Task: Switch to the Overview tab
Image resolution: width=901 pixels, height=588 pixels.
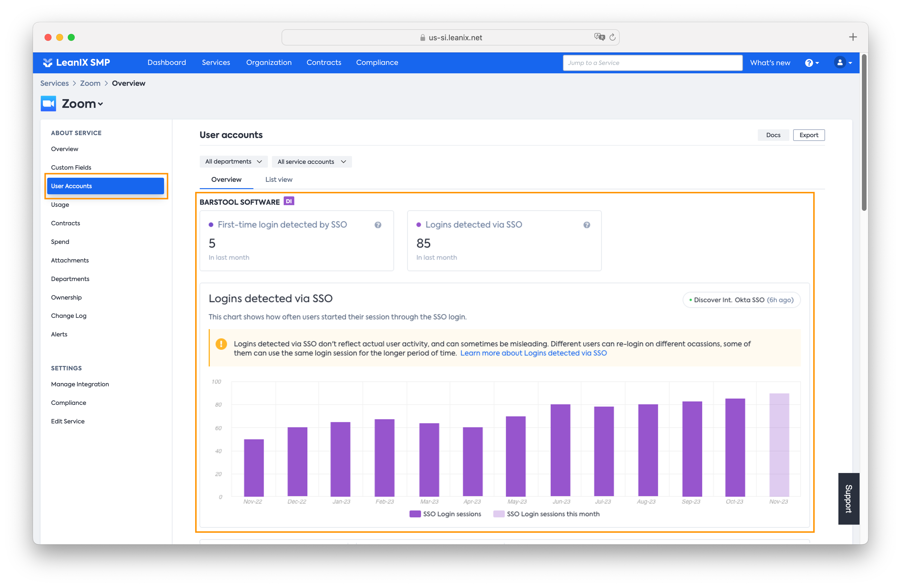Action: [x=226, y=180]
